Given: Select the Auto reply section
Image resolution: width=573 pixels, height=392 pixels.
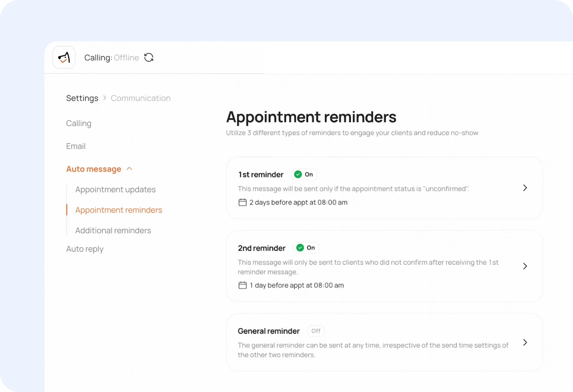Looking at the screenshot, I should 84,249.
